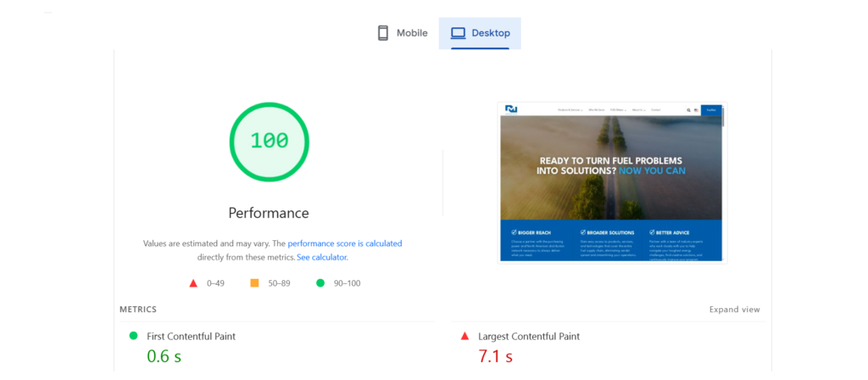Click the green dot beside First Contentful Paint
Viewport: 868px width, 380px height.
pyautogui.click(x=133, y=336)
